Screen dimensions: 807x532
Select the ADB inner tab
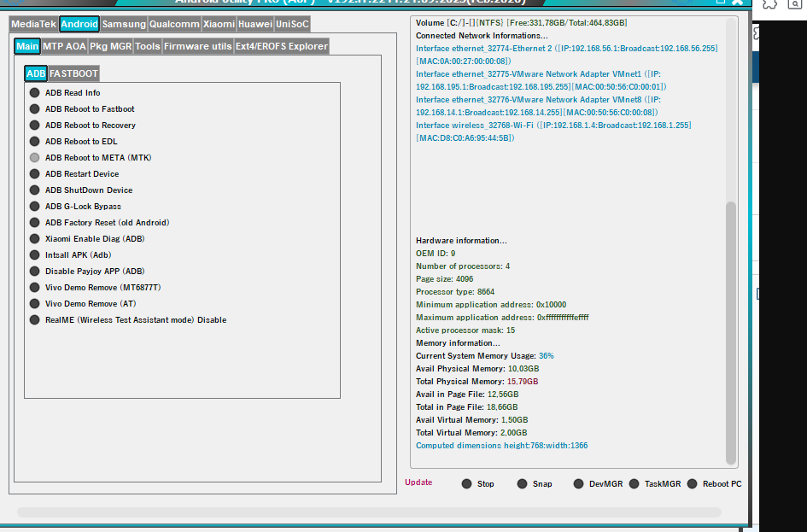[x=36, y=73]
